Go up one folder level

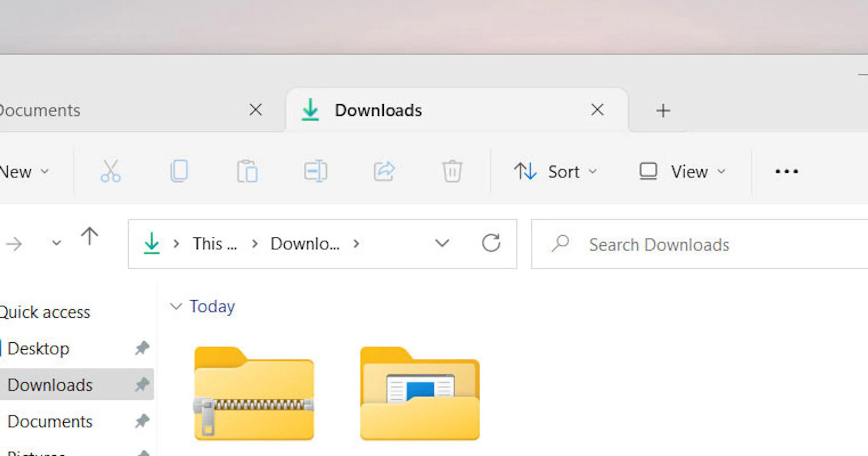click(x=89, y=236)
